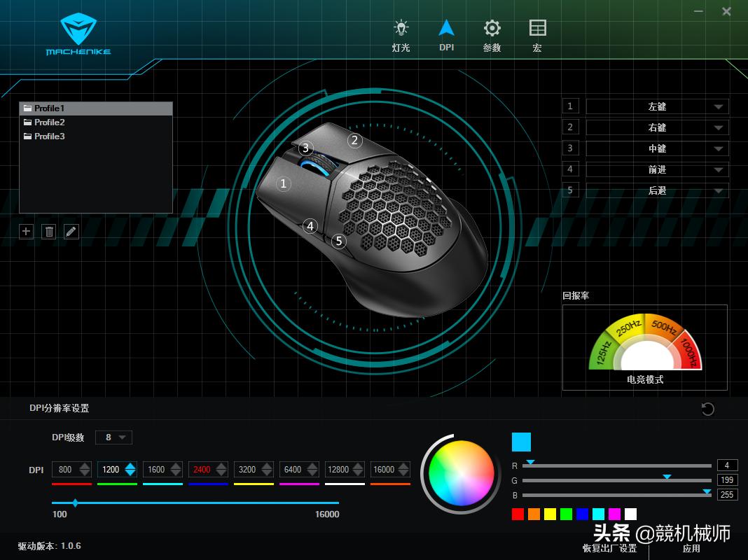Pick the red preset color swatch
This screenshot has width=748, height=560.
(x=518, y=514)
